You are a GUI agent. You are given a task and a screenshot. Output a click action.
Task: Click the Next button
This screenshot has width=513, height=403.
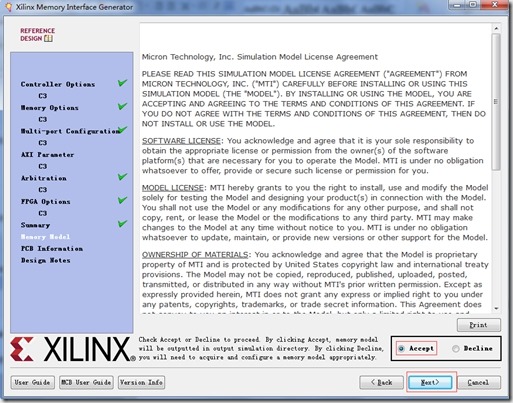[430, 382]
